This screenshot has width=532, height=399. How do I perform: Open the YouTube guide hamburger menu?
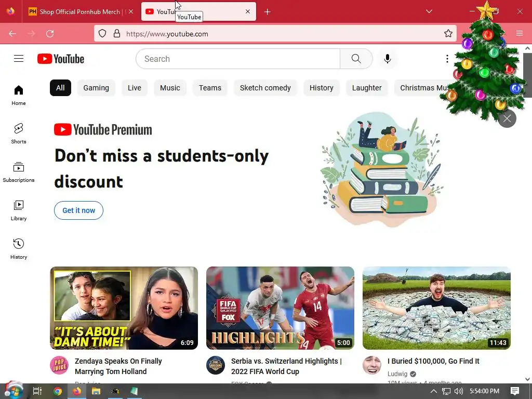(x=19, y=59)
